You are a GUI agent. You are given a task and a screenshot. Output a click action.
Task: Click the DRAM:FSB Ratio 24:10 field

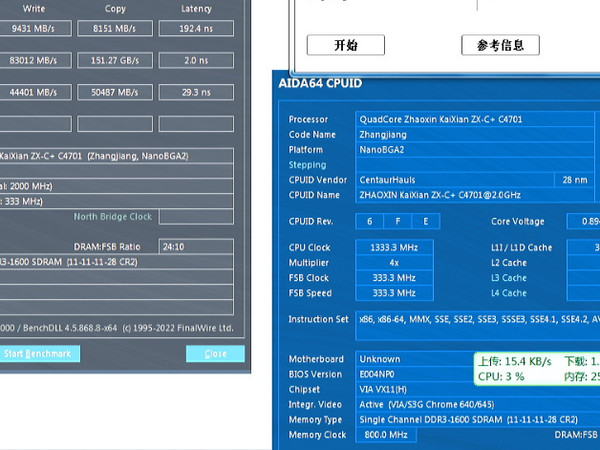[x=196, y=247]
